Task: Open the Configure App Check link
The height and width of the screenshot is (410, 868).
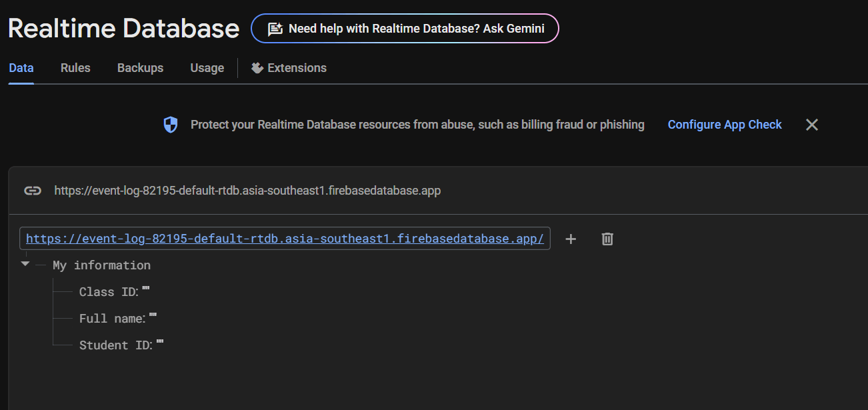Action: click(x=725, y=125)
